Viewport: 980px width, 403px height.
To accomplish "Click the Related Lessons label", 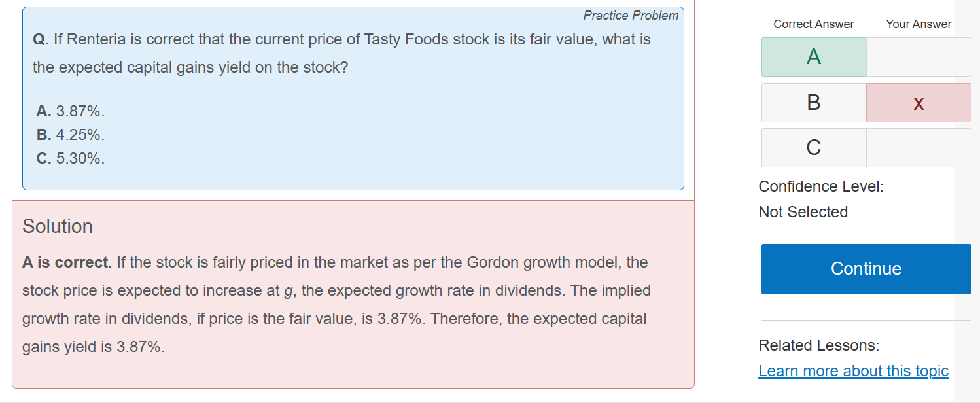I will click(818, 345).
